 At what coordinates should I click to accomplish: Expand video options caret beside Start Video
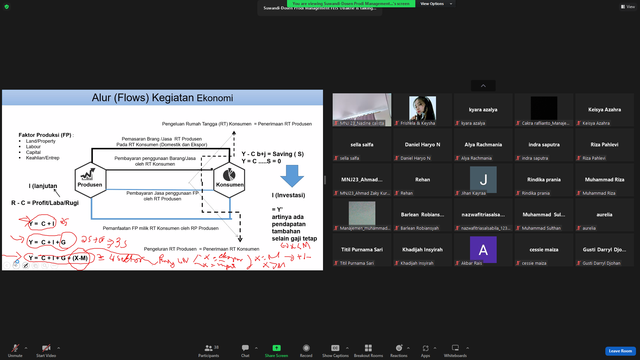pyautogui.click(x=58, y=348)
